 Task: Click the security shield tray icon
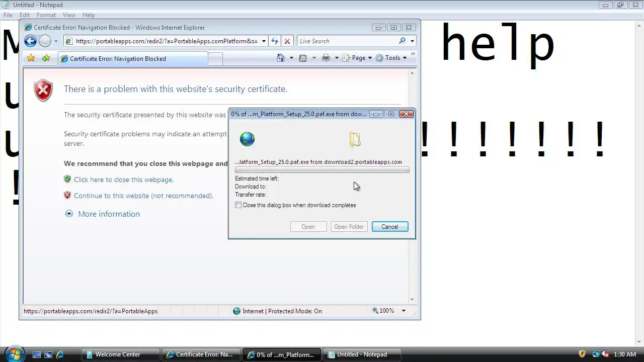point(582,354)
